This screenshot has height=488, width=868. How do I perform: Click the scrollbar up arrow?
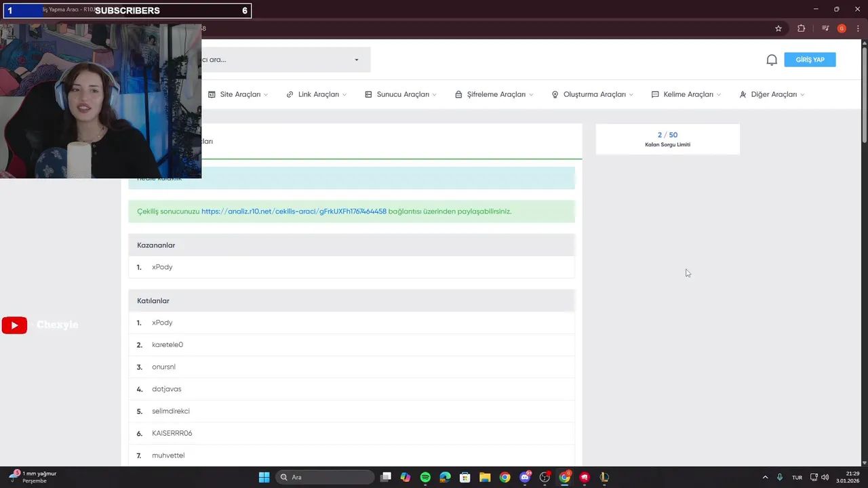pos(864,43)
